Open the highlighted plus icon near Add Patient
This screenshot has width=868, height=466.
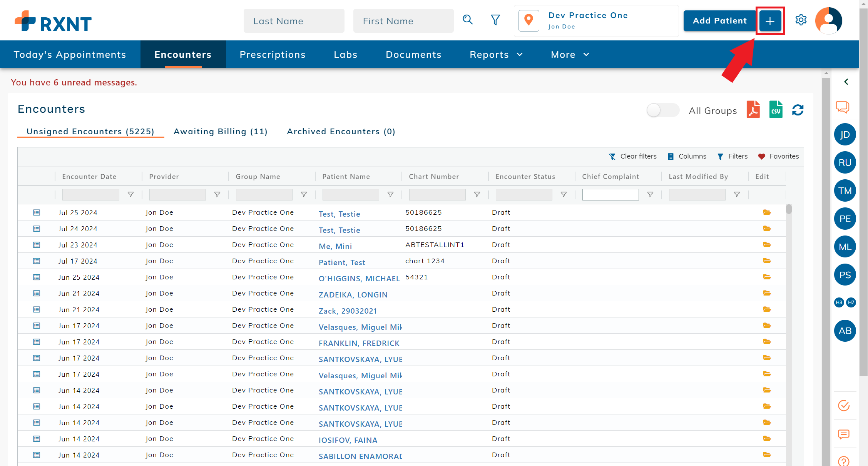click(770, 20)
